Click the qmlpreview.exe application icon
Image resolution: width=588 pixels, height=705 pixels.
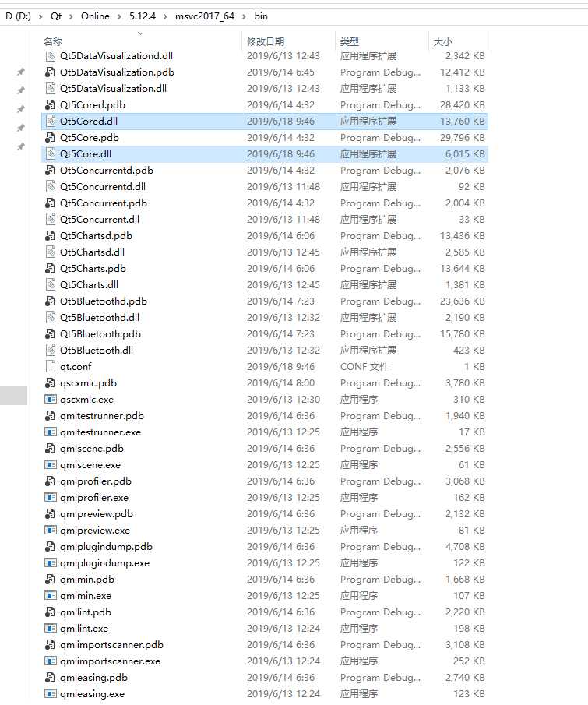click(x=51, y=530)
